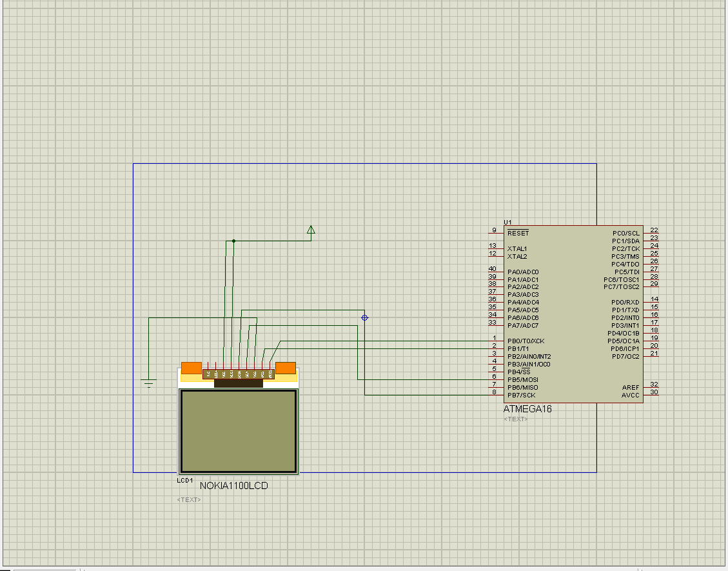Viewport: 728px width, 571px height.
Task: Click the PD5/OC1A pin label
Action: click(x=624, y=341)
